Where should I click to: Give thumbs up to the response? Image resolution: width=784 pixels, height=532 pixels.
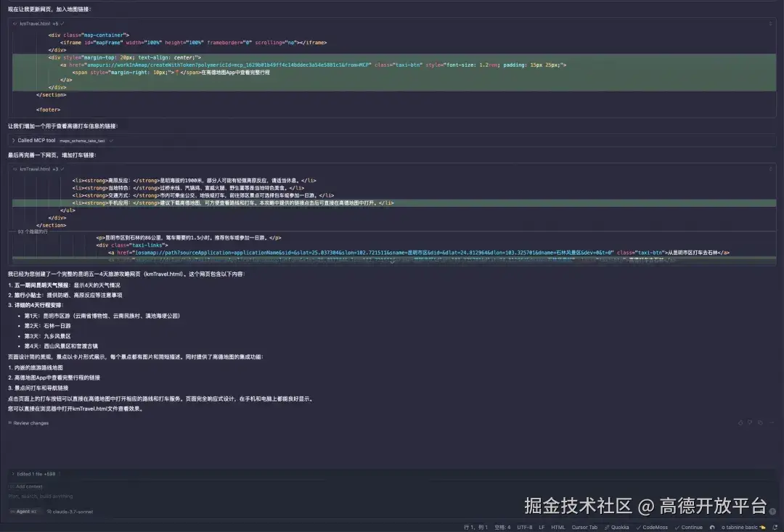pyautogui.click(x=740, y=422)
